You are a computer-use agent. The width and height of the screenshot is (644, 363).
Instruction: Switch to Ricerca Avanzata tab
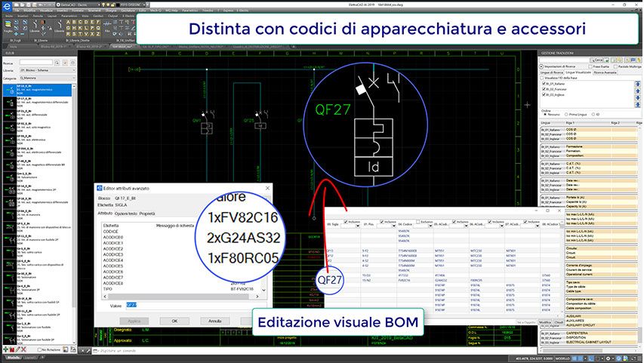tap(605, 72)
